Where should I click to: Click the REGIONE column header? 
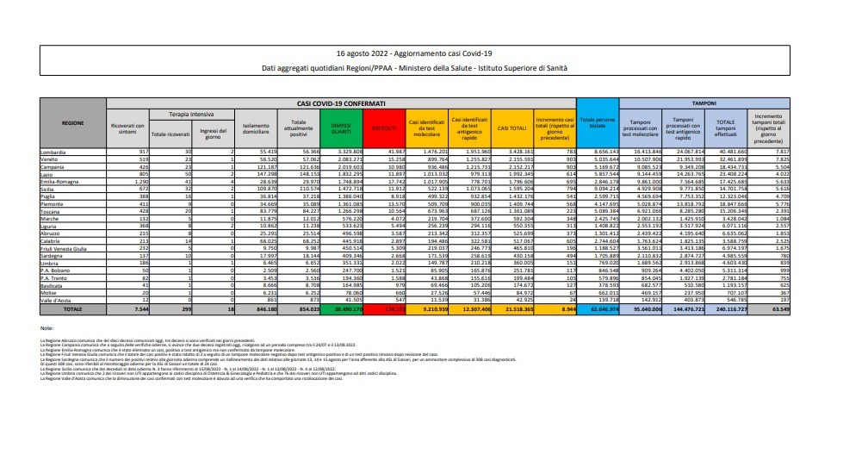point(73,122)
